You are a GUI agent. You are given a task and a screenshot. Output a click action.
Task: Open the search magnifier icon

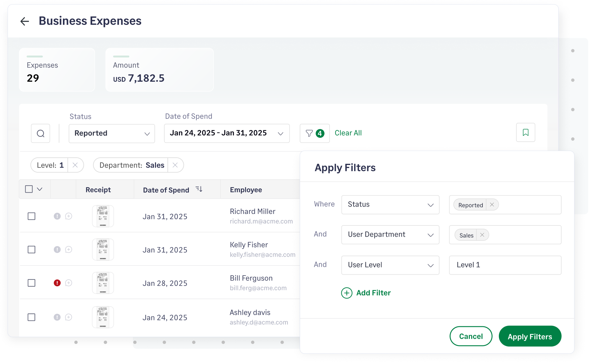tap(40, 133)
